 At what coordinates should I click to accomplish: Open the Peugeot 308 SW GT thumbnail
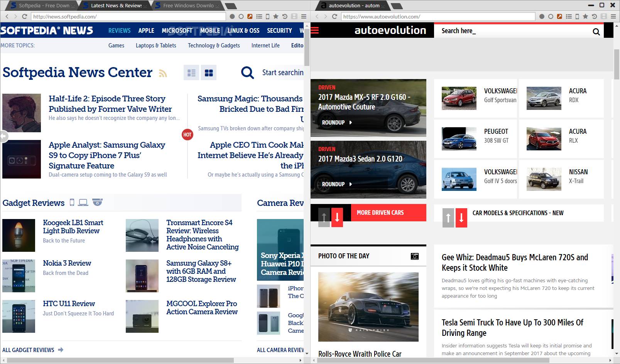tap(459, 138)
